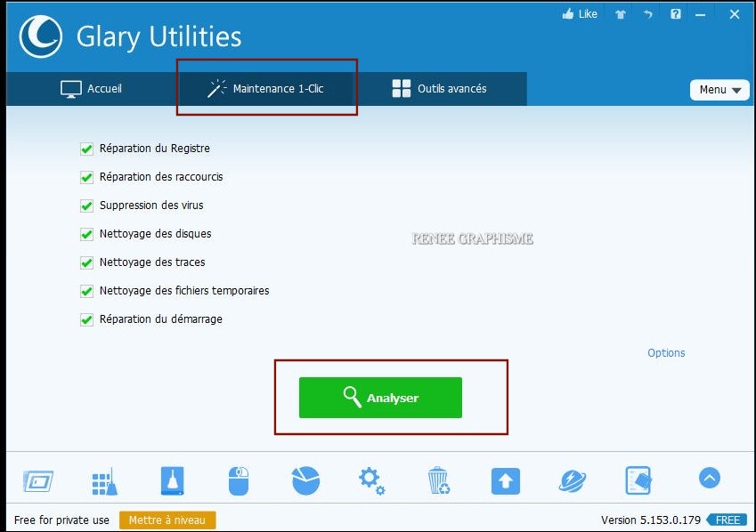Click the Nettoyage des traces label
The height and width of the screenshot is (532, 756).
click(x=152, y=262)
